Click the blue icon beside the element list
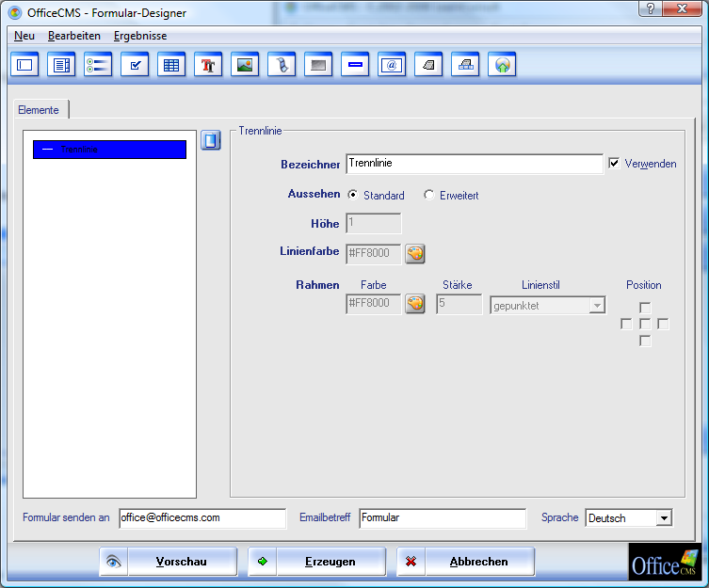Screen dimensions: 709x588 pyautogui.click(x=210, y=140)
